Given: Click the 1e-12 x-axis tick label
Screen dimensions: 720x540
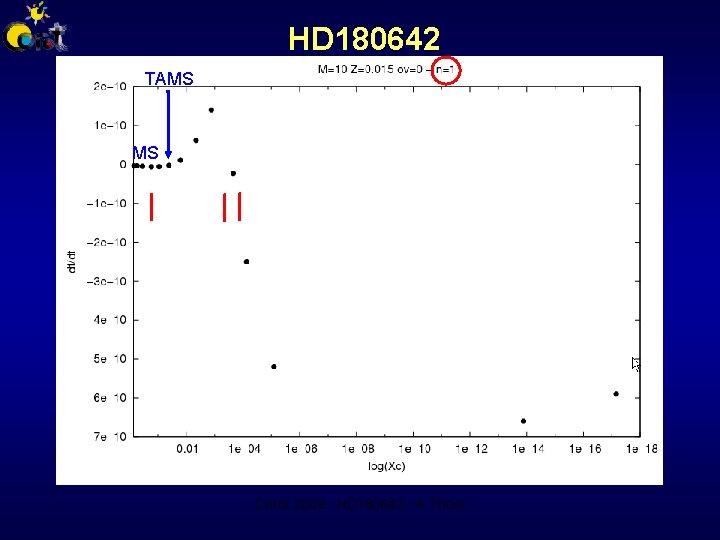Looking at the screenshot, I should [x=471, y=449].
